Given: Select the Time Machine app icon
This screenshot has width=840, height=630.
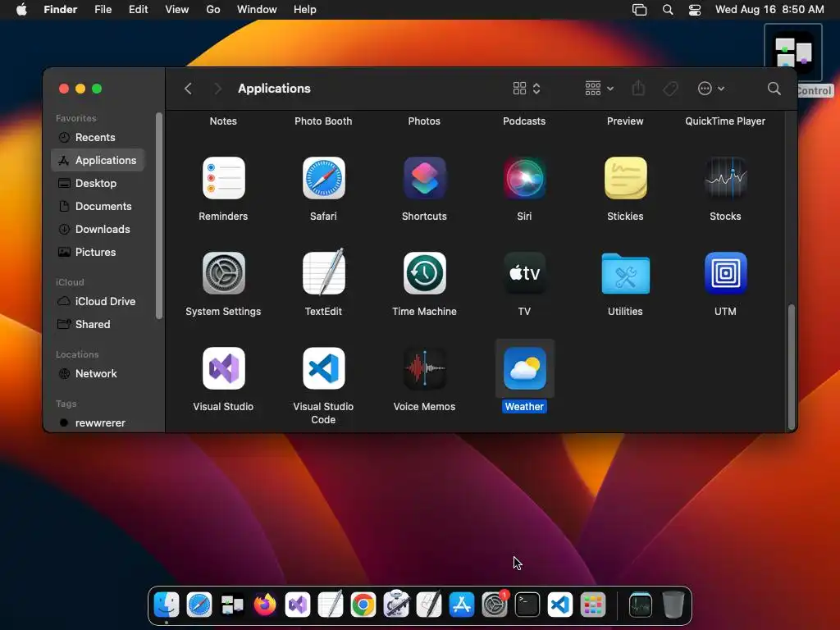Looking at the screenshot, I should (x=424, y=273).
